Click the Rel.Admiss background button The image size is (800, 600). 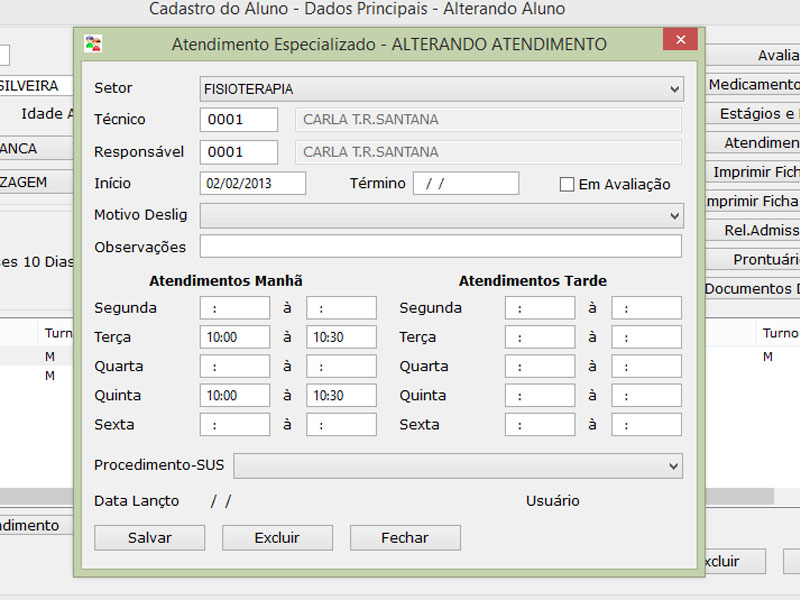pos(761,230)
